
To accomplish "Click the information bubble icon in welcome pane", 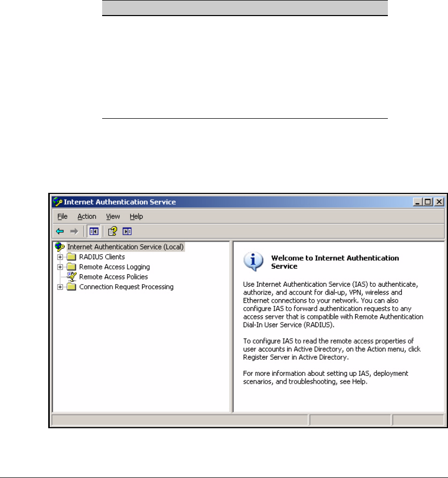I will pos(253,262).
